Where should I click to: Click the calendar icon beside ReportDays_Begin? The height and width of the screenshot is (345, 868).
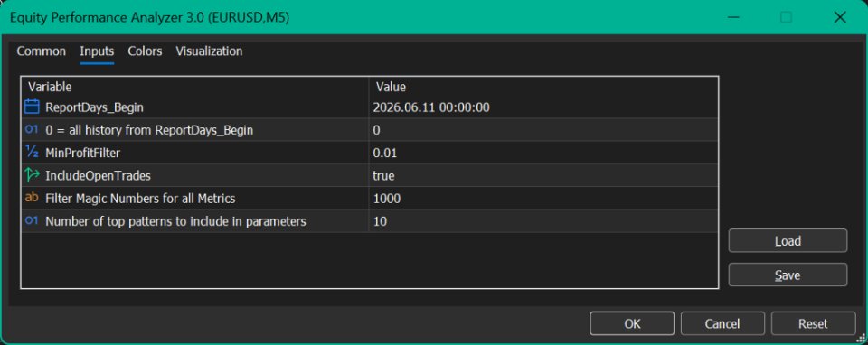tap(33, 107)
